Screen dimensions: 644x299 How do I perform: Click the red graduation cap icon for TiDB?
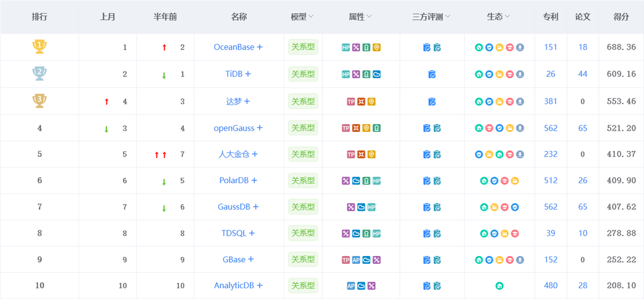click(x=510, y=75)
